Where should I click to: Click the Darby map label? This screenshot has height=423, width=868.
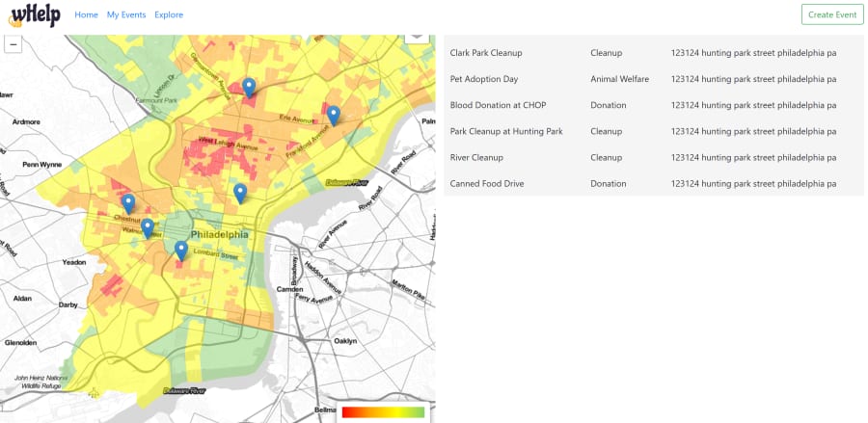68,304
